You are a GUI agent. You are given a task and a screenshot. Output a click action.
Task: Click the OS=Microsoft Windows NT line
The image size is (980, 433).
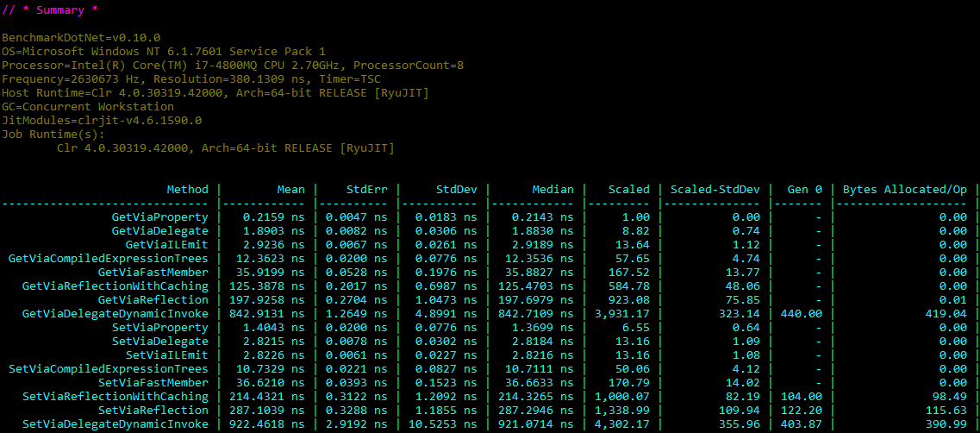pos(164,51)
